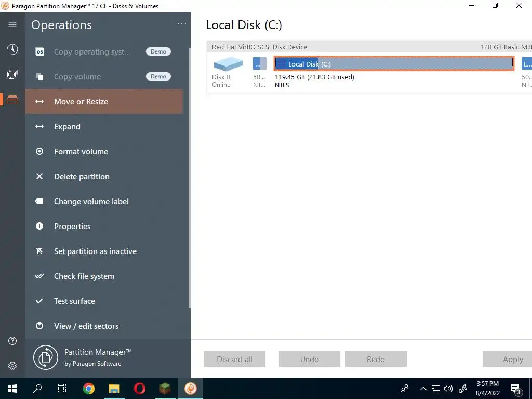This screenshot has height=399, width=532.
Task: Run Test surface operation
Action: 104,301
